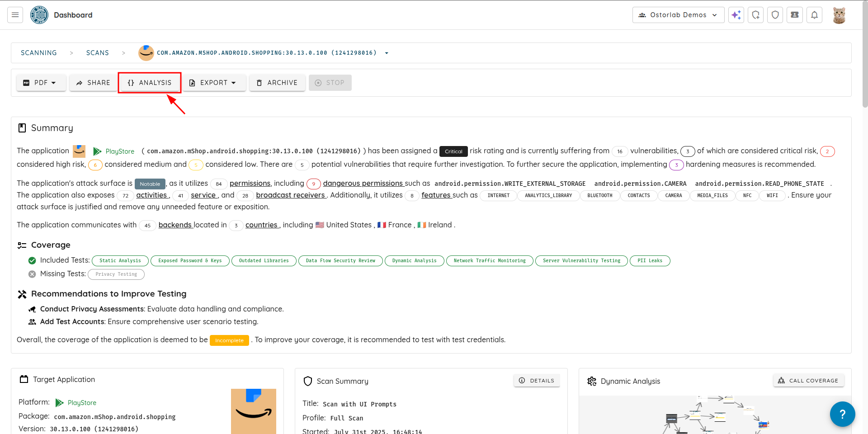
Task: Click the ANALYTICS_LIBRARY feature chip
Action: tap(548, 196)
